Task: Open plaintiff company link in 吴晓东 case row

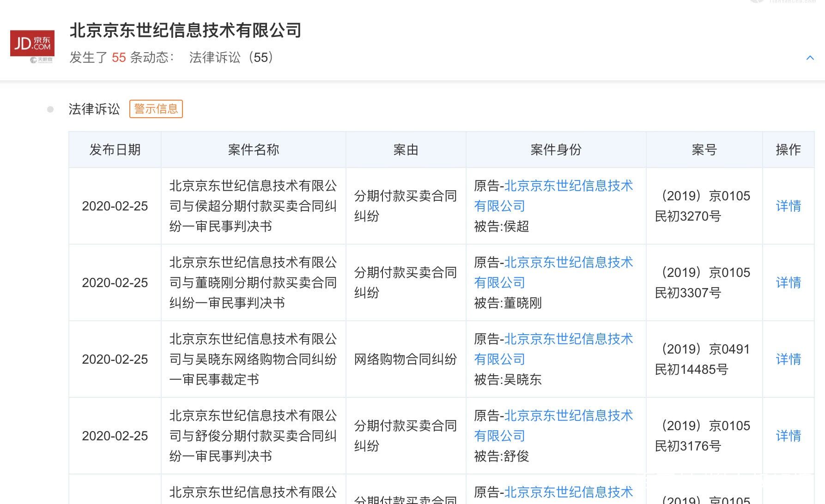Action: [x=553, y=349]
